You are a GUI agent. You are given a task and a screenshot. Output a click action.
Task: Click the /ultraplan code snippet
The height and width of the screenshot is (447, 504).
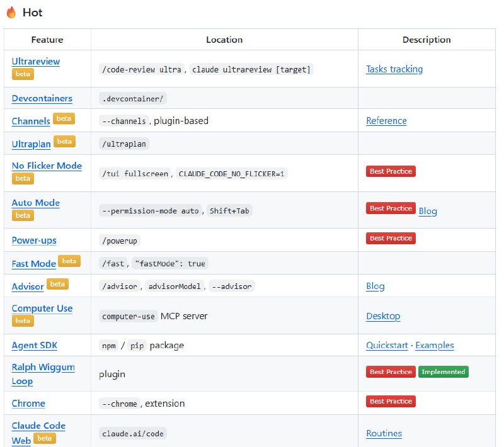tap(123, 144)
